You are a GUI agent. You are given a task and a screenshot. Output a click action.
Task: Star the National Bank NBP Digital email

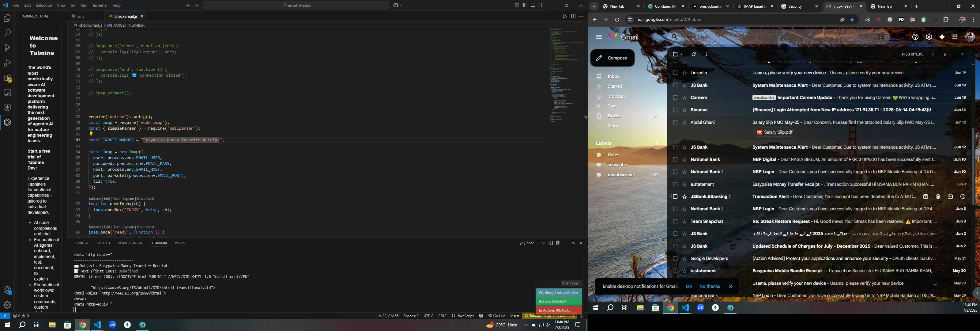point(684,160)
